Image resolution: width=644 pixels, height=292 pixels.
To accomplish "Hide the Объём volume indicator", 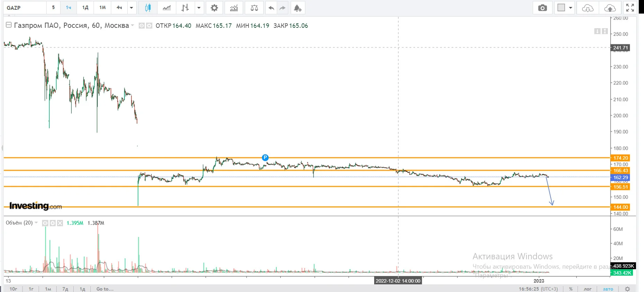I will pyautogui.click(x=45, y=223).
